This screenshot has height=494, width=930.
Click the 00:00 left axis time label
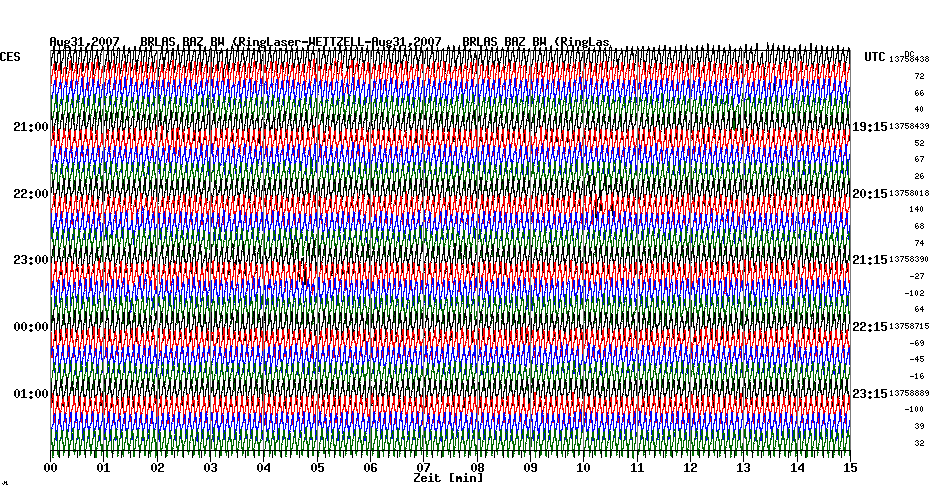coord(30,327)
